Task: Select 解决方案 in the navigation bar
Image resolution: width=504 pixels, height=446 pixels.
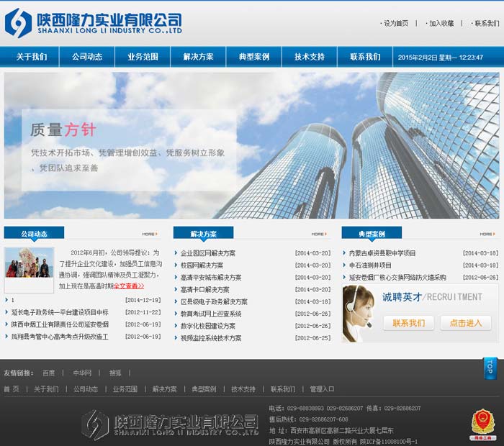Action: (x=198, y=57)
